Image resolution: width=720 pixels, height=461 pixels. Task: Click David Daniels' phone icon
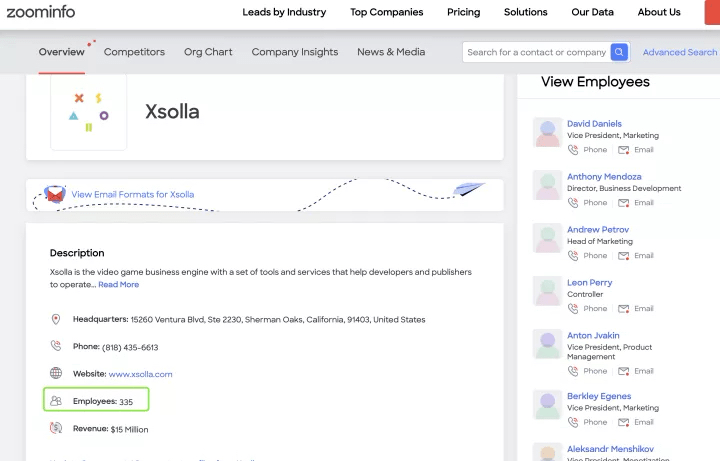[x=573, y=150]
